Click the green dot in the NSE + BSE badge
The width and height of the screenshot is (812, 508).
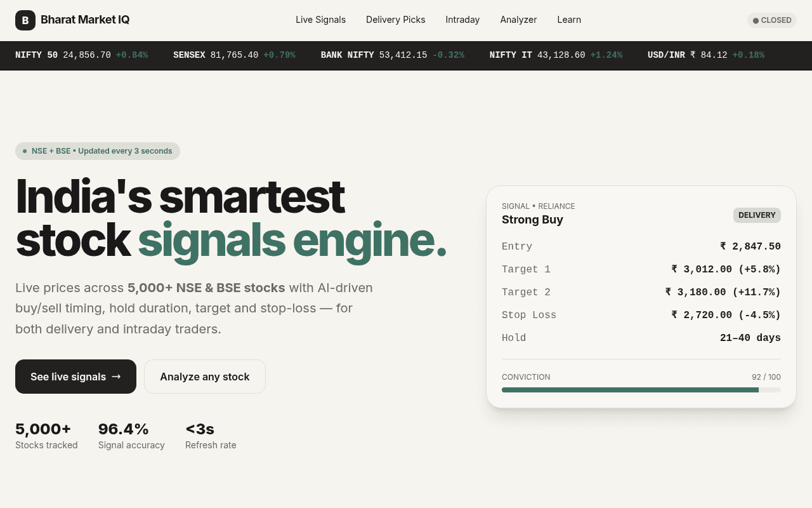tap(25, 151)
